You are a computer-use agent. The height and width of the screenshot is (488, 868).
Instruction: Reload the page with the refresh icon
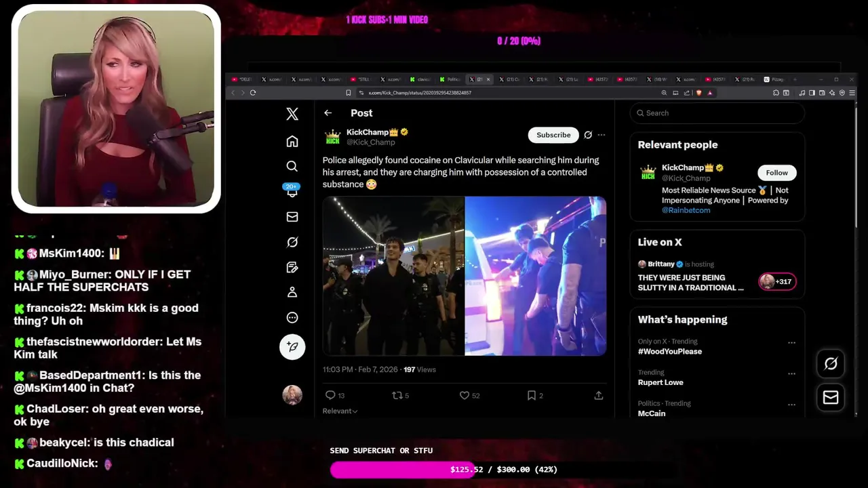point(253,93)
